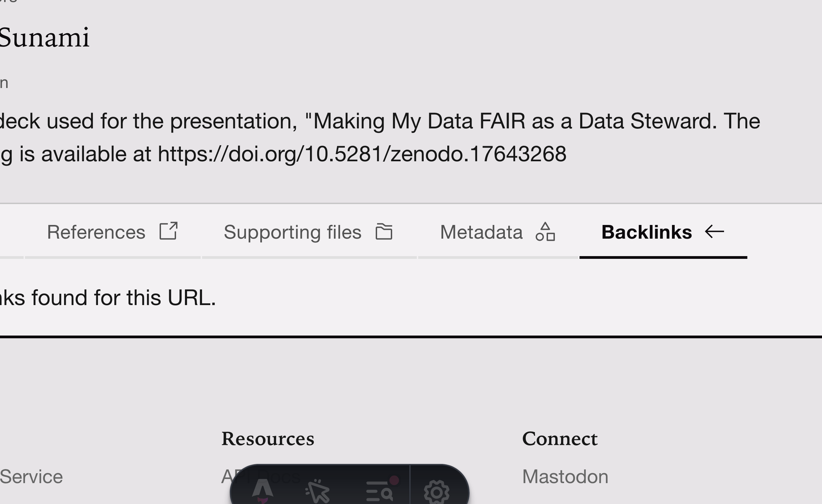The width and height of the screenshot is (822, 504).
Task: Open the Mastodon link in footer
Action: 565,477
